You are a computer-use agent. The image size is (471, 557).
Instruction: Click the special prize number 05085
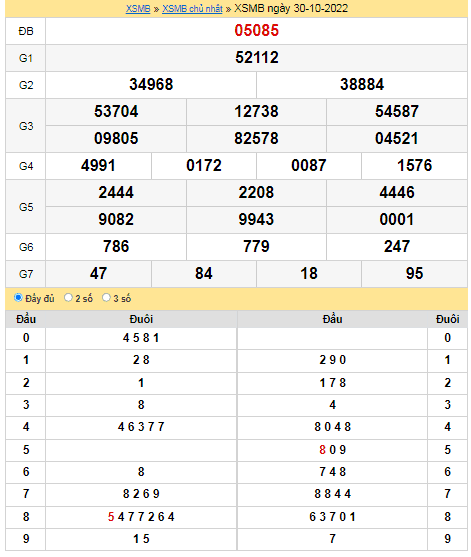point(256,30)
